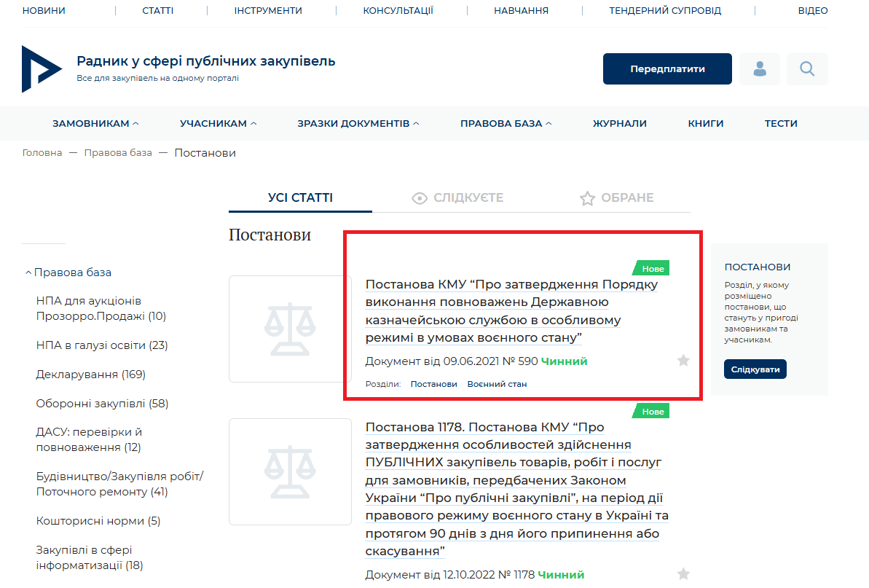Switch to the Обране tab

[x=616, y=198]
